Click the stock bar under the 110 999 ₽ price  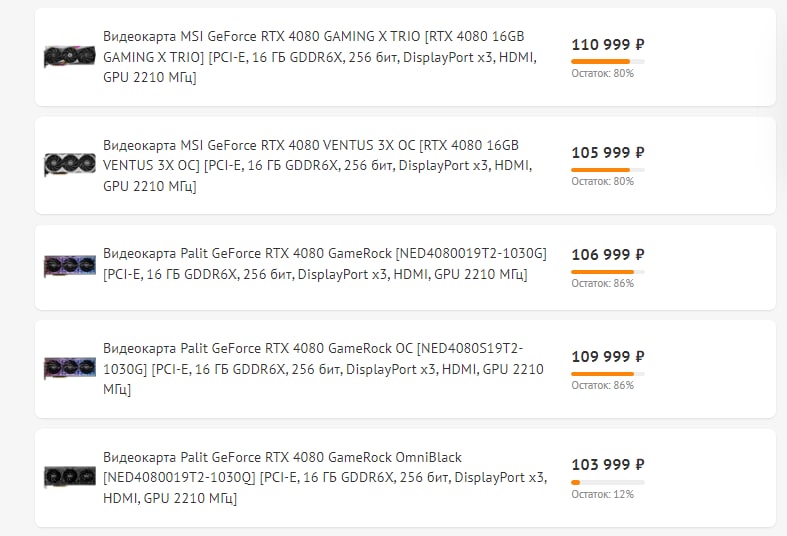(x=607, y=62)
